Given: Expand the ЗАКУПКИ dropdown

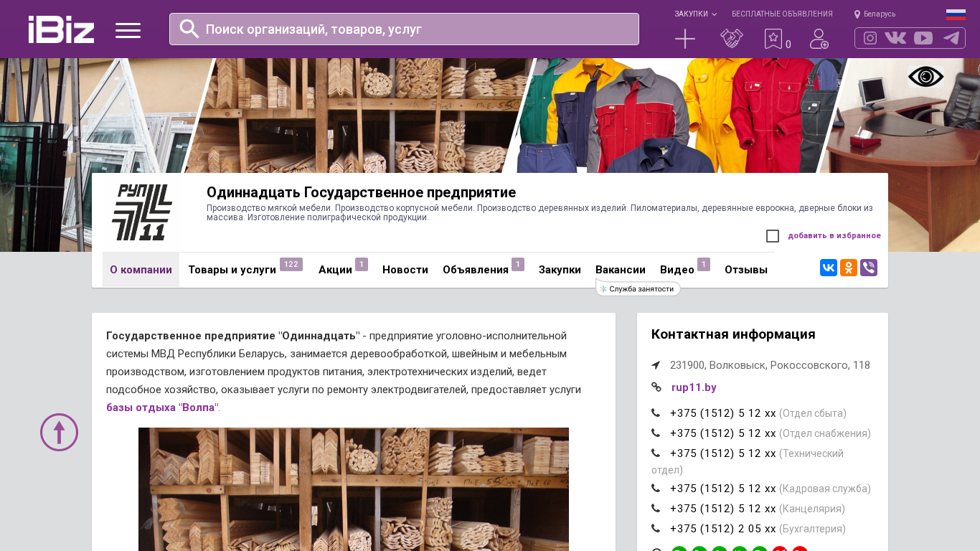Looking at the screenshot, I should click(x=694, y=14).
